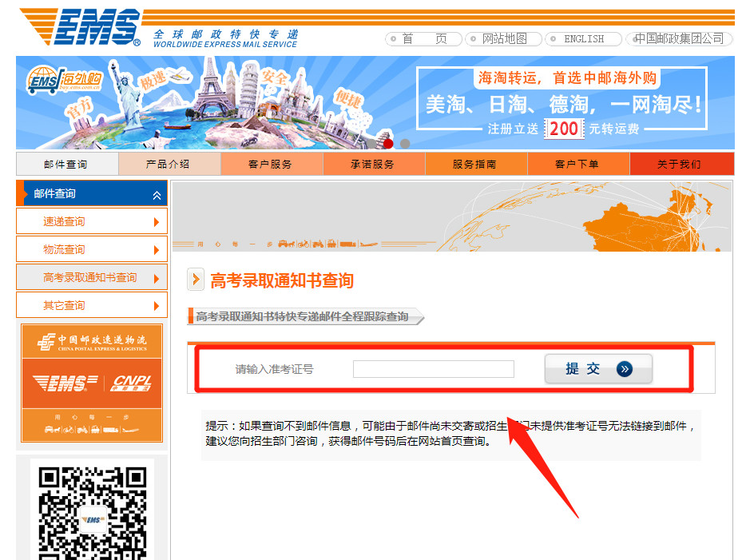
Task: Select the last grey banner dot
Action: tap(405, 143)
